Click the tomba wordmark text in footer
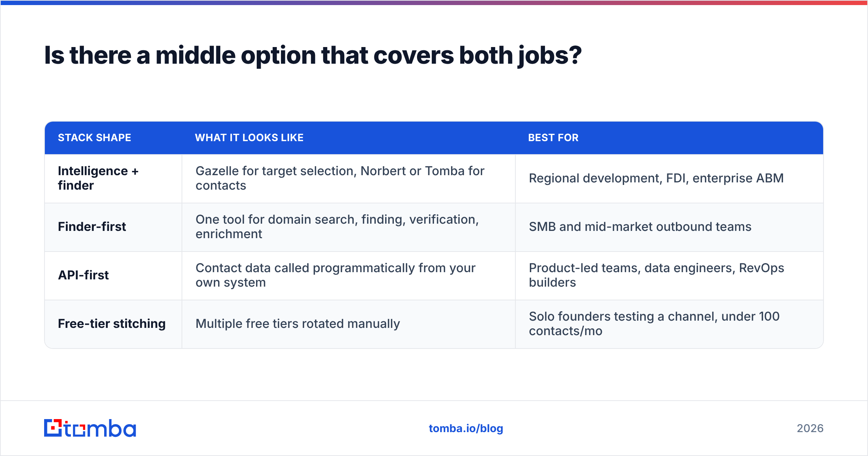Image resolution: width=868 pixels, height=456 pixels. click(100, 428)
